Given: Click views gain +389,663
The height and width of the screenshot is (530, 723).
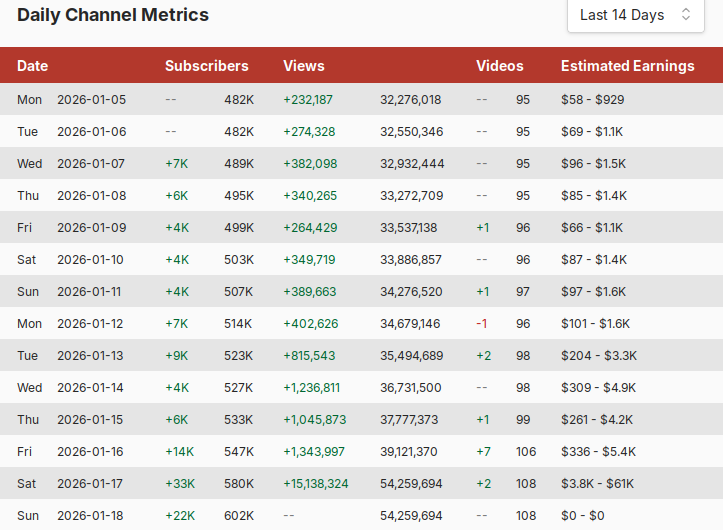Looking at the screenshot, I should click(x=310, y=292).
